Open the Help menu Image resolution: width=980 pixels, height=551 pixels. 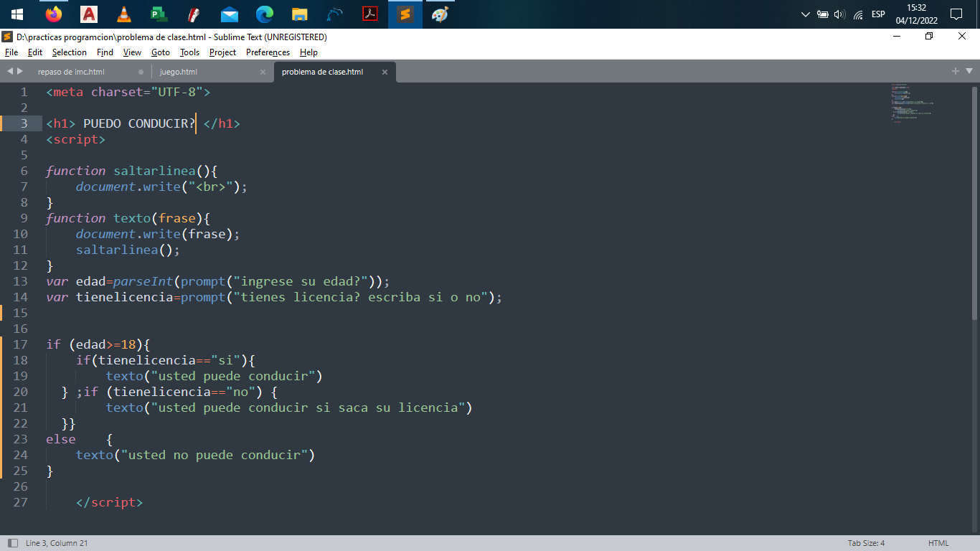click(308, 52)
